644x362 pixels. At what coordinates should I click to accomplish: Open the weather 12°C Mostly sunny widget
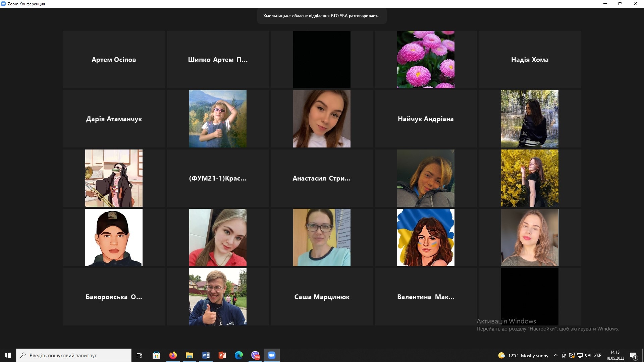[x=523, y=355]
